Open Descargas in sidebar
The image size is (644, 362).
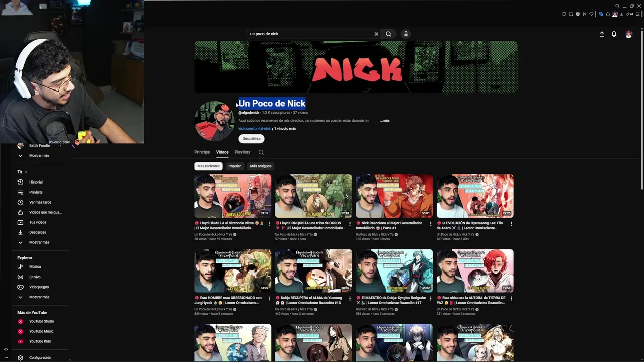point(37,232)
